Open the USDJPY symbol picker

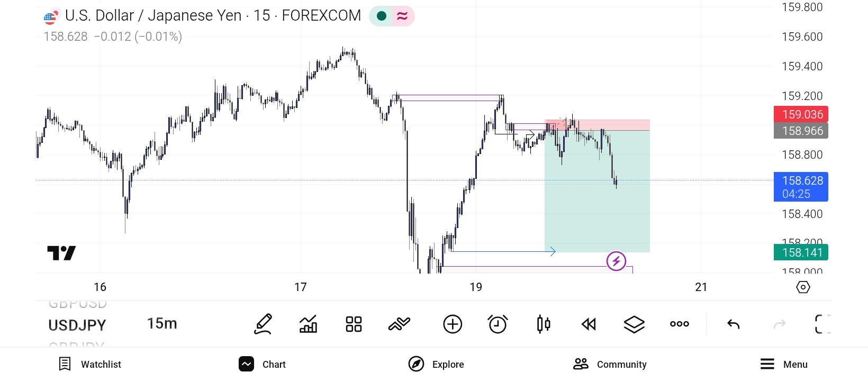click(77, 325)
